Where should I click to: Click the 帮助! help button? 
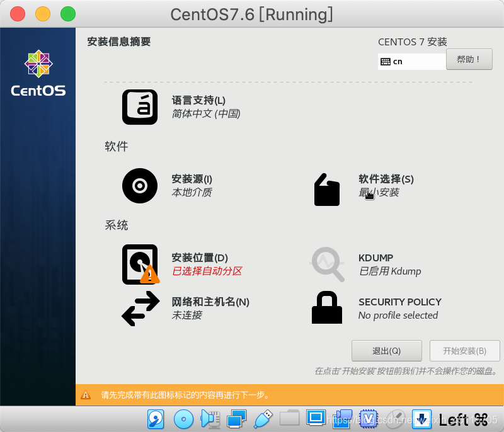coord(469,59)
